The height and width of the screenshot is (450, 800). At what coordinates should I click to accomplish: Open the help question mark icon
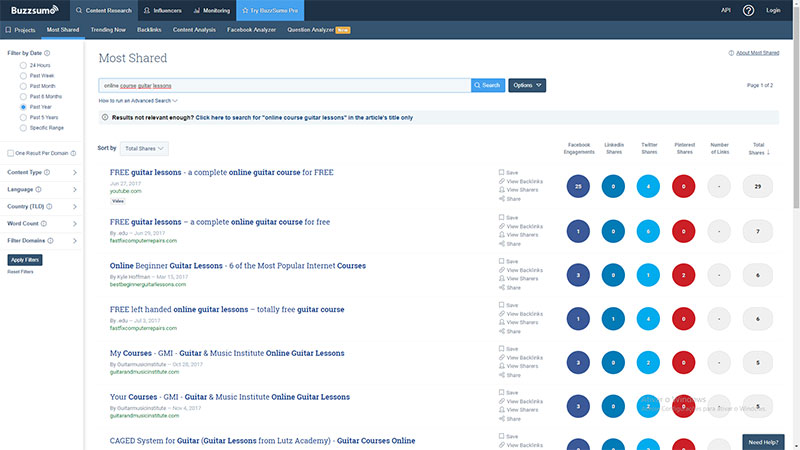point(748,10)
